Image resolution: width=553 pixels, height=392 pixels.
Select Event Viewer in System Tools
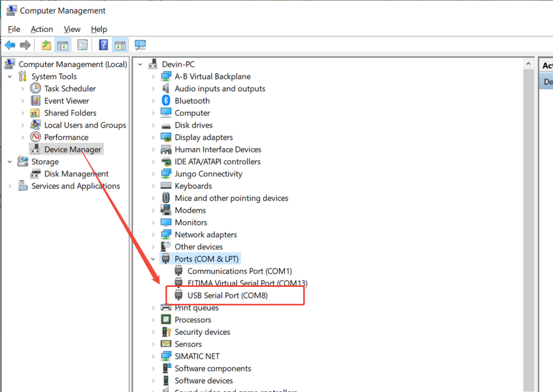pyautogui.click(x=66, y=101)
